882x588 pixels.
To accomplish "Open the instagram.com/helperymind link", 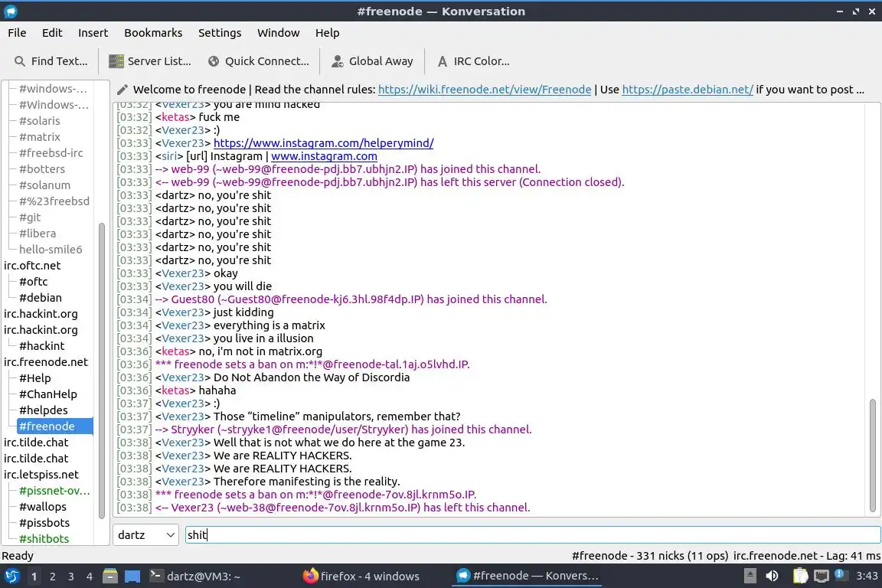I will (x=323, y=143).
